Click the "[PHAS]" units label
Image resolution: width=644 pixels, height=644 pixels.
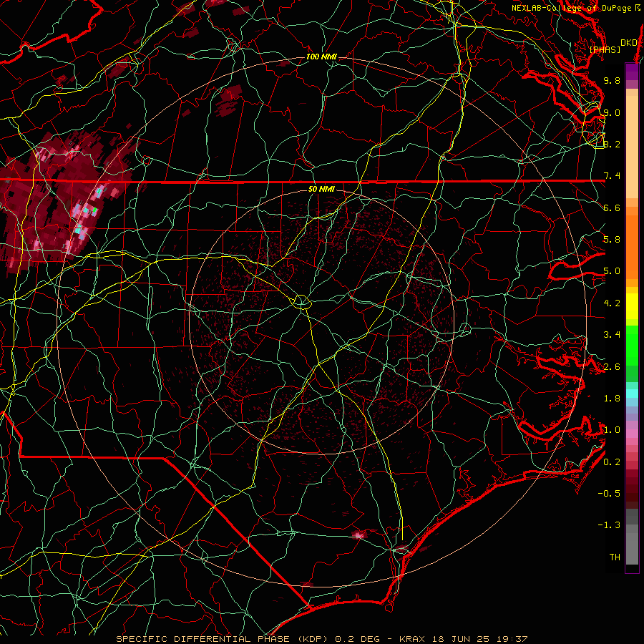point(605,49)
